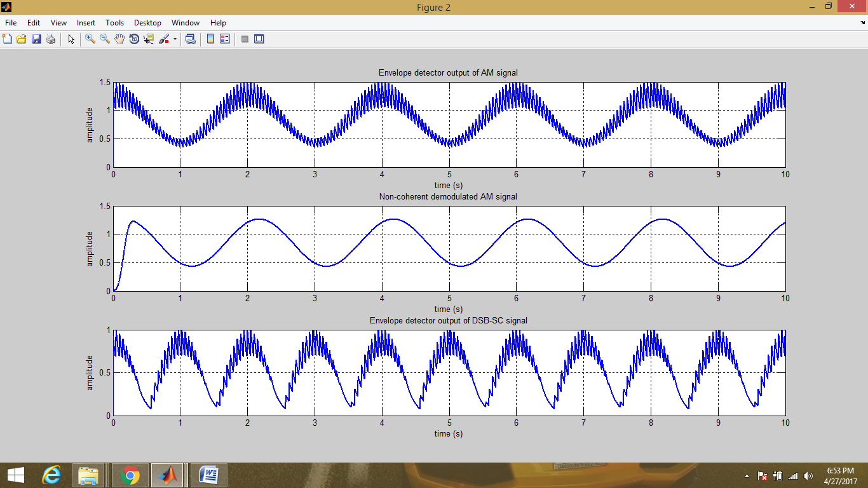The height and width of the screenshot is (488, 868).
Task: Click 'Non-coherent demodulated AM signal' title
Action: (x=448, y=197)
